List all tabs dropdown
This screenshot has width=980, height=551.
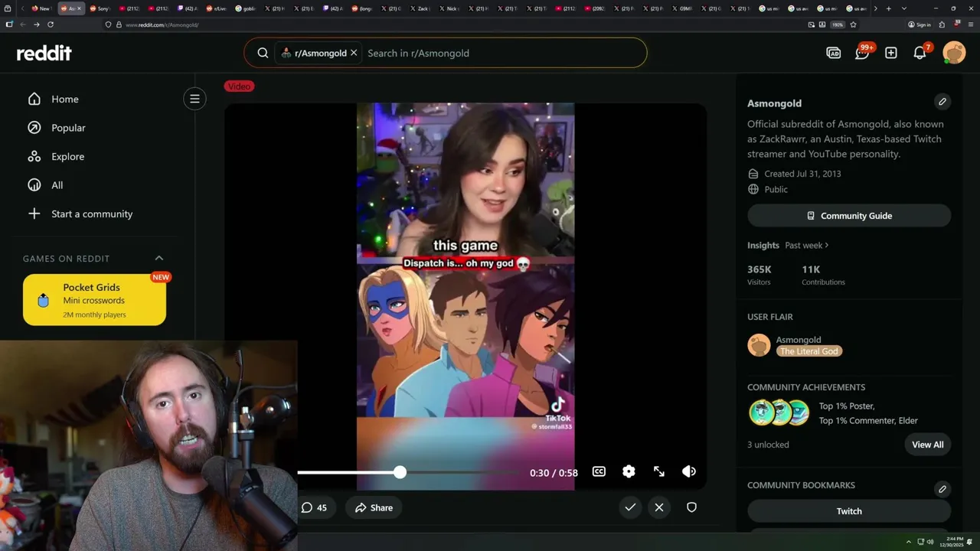(904, 8)
